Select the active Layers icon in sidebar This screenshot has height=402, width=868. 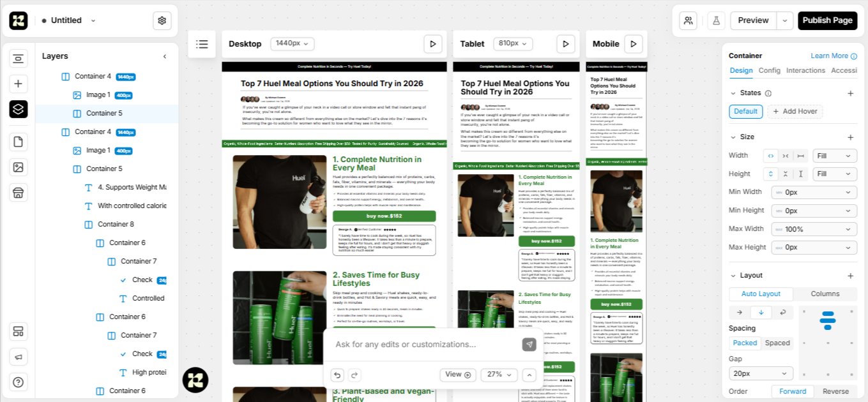pyautogui.click(x=19, y=109)
